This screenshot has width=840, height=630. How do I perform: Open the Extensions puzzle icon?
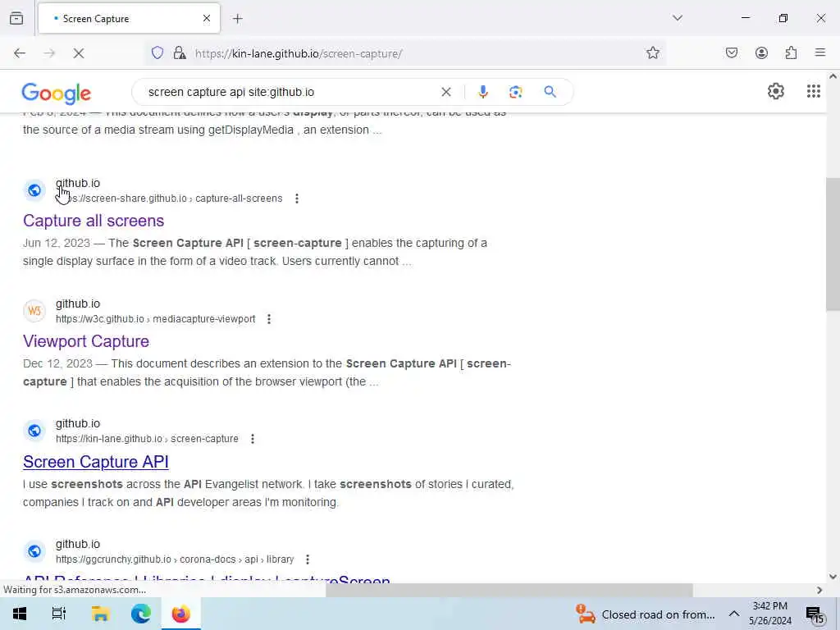pos(791,53)
